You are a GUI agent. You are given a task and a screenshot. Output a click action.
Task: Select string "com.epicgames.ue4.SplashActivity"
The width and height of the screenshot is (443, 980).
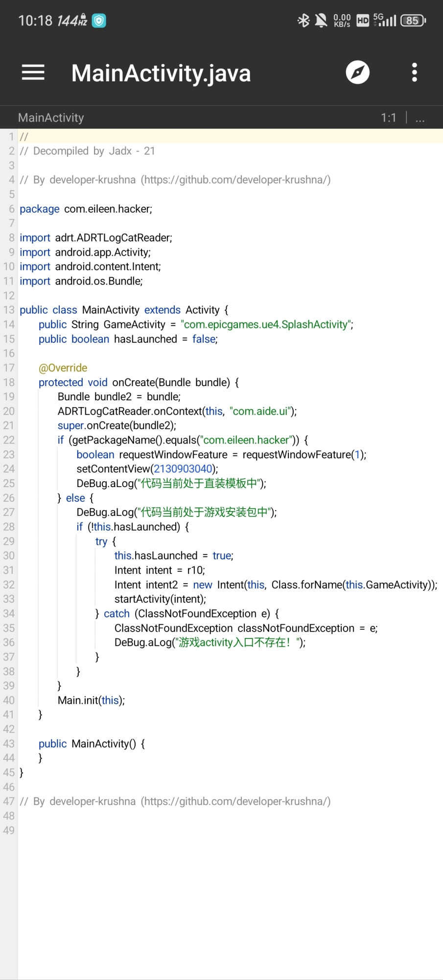pyautogui.click(x=266, y=324)
